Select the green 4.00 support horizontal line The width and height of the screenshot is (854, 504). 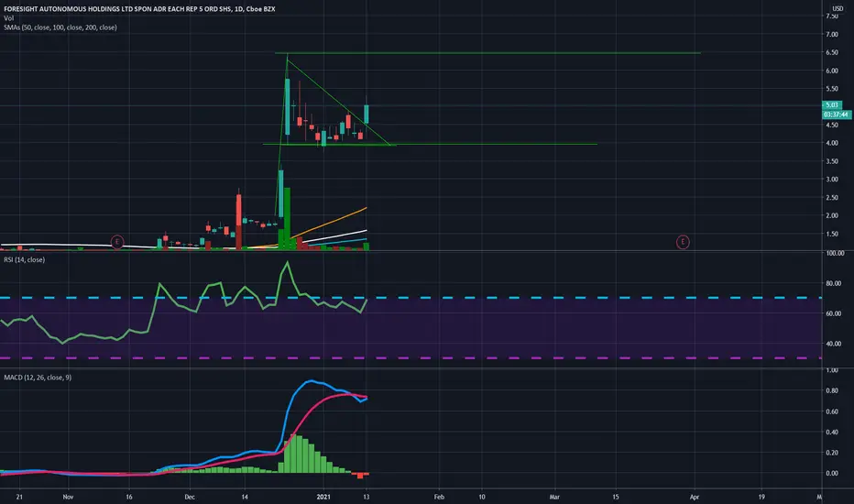(430, 144)
